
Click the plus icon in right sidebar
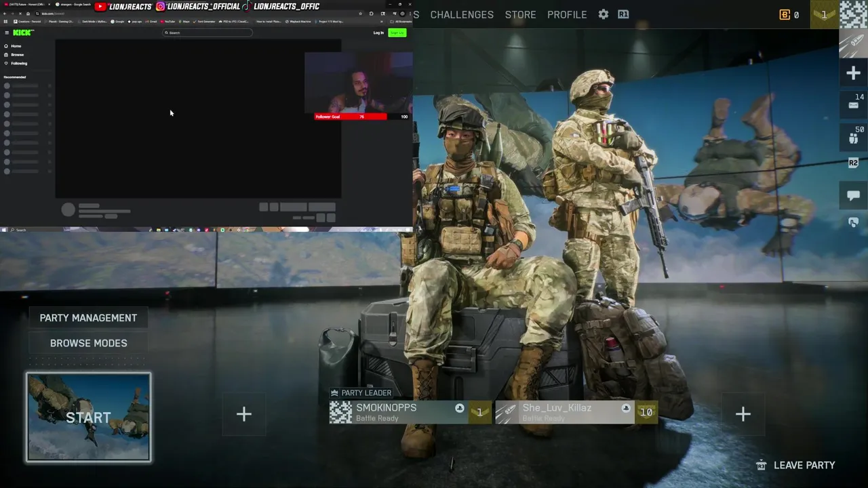pos(853,73)
